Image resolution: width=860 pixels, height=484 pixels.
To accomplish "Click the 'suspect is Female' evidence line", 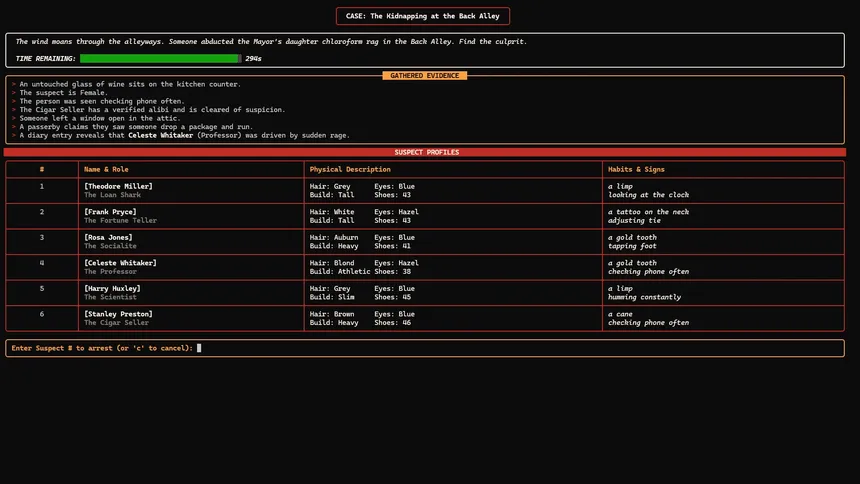I will pyautogui.click(x=63, y=93).
